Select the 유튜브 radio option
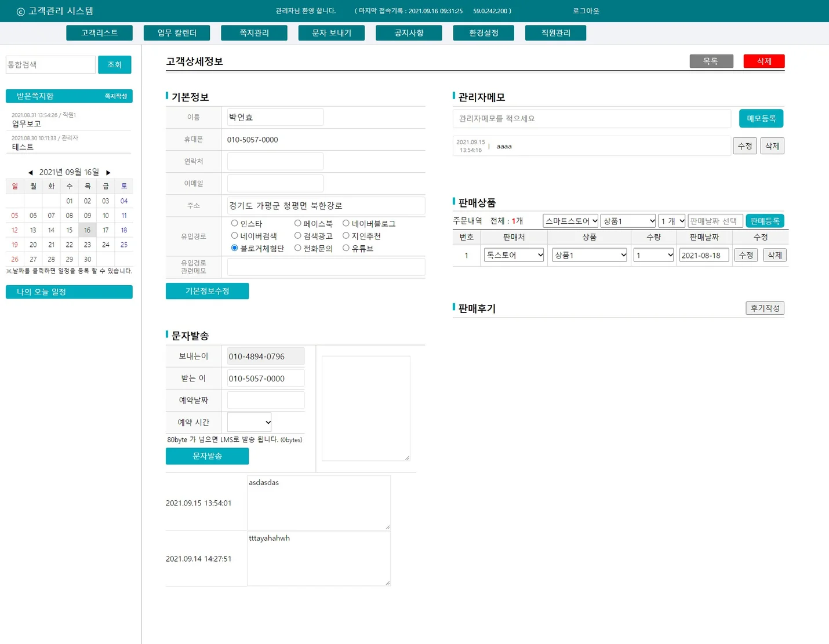The image size is (829, 644). (x=346, y=248)
